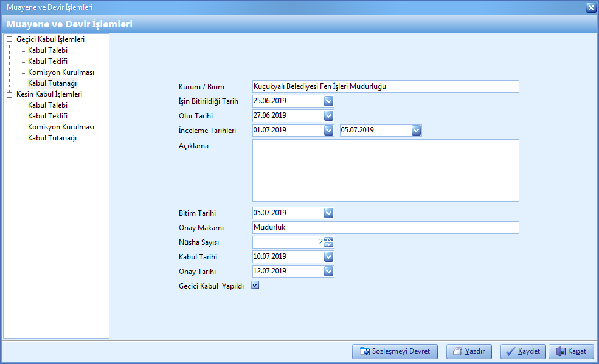Click the Sözleşmeyi Devret button
Viewport: 599px width, 364px height.
[x=395, y=352]
